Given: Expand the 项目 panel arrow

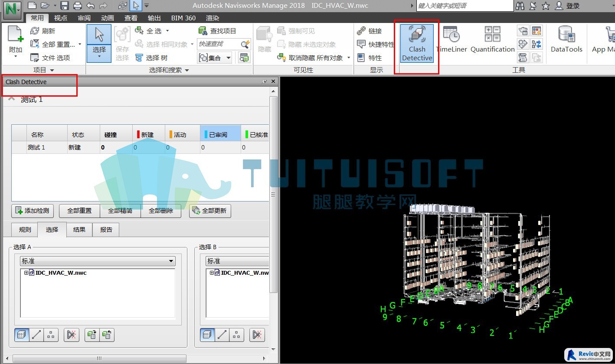Looking at the screenshot, I should [x=52, y=70].
